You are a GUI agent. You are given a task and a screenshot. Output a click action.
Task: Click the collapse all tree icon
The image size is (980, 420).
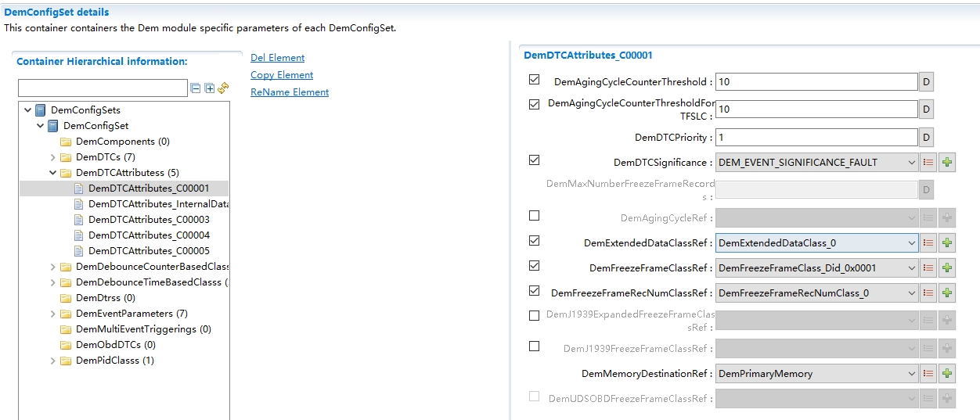pyautogui.click(x=196, y=88)
